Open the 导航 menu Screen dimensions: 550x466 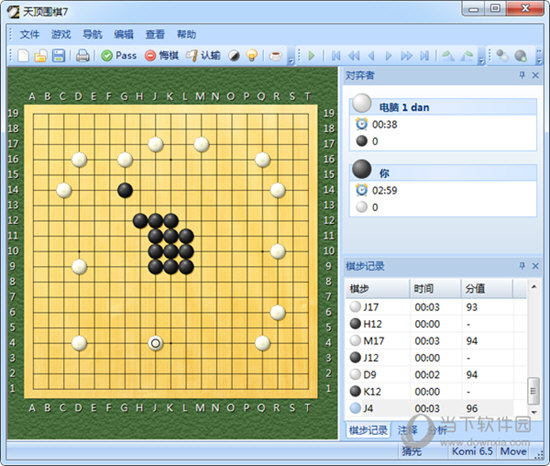(x=92, y=34)
